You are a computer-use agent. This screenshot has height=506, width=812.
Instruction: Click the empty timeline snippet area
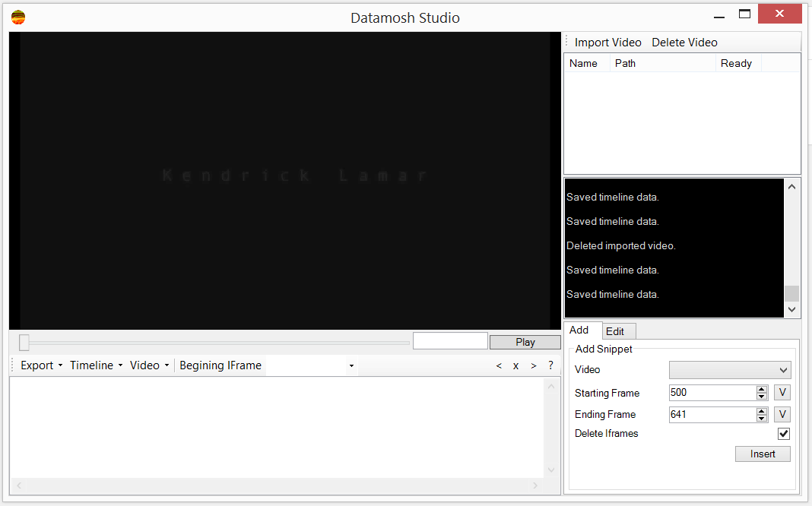[x=277, y=427]
